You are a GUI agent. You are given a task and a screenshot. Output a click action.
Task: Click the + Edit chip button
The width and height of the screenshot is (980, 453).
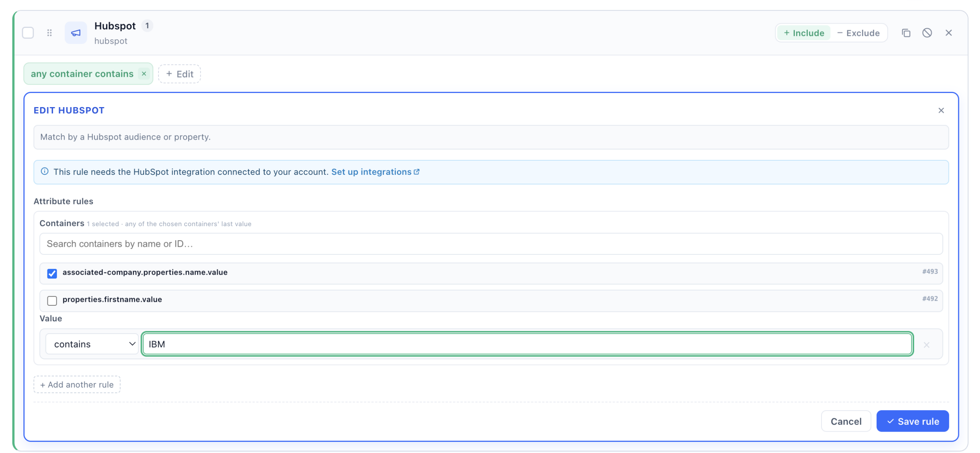tap(180, 74)
